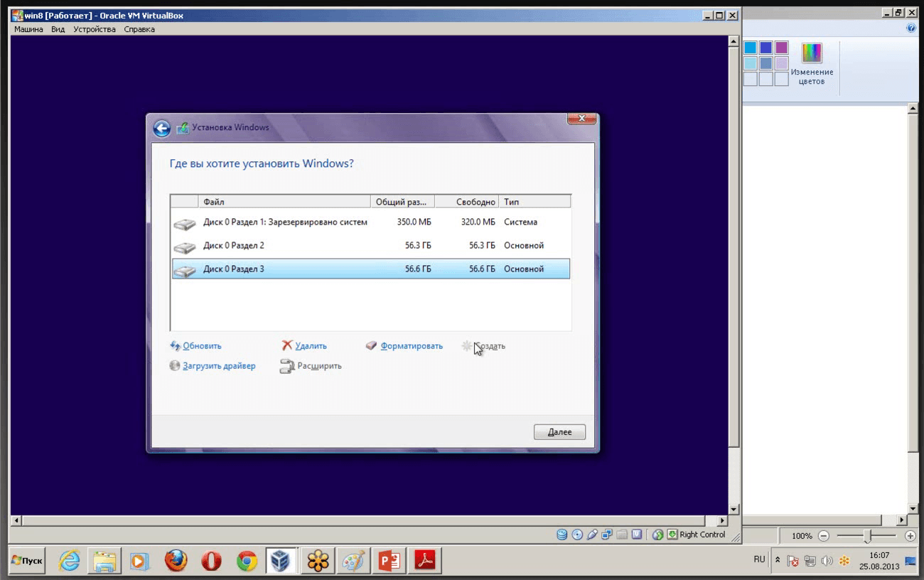This screenshot has width=924, height=580.
Task: Click network adapters indicator in VirtualBox status bar
Action: (607, 535)
